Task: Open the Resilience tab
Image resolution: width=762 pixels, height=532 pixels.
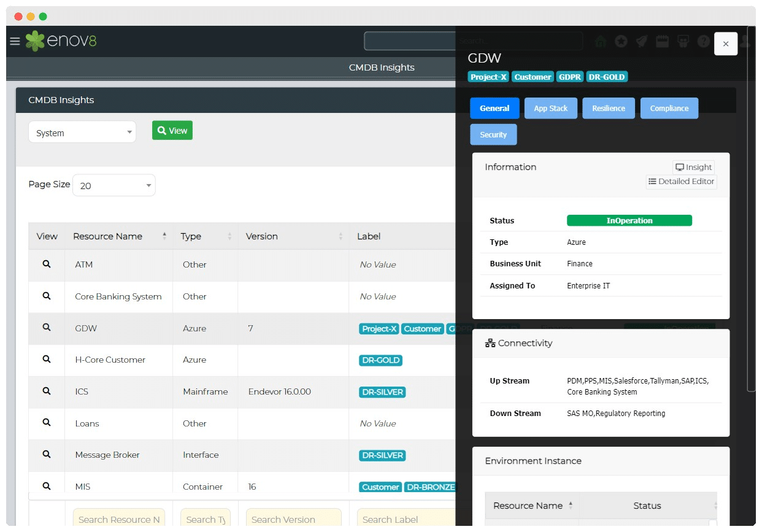Action: [x=608, y=108]
